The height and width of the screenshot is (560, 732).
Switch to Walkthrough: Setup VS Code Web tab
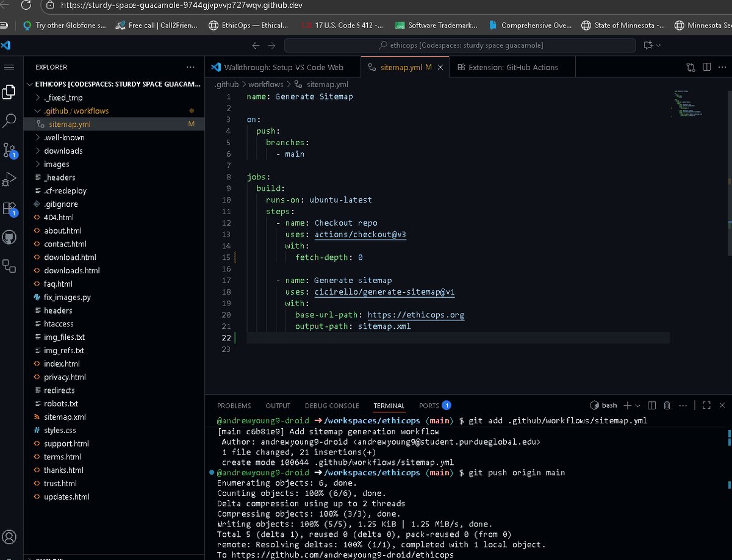(x=283, y=67)
